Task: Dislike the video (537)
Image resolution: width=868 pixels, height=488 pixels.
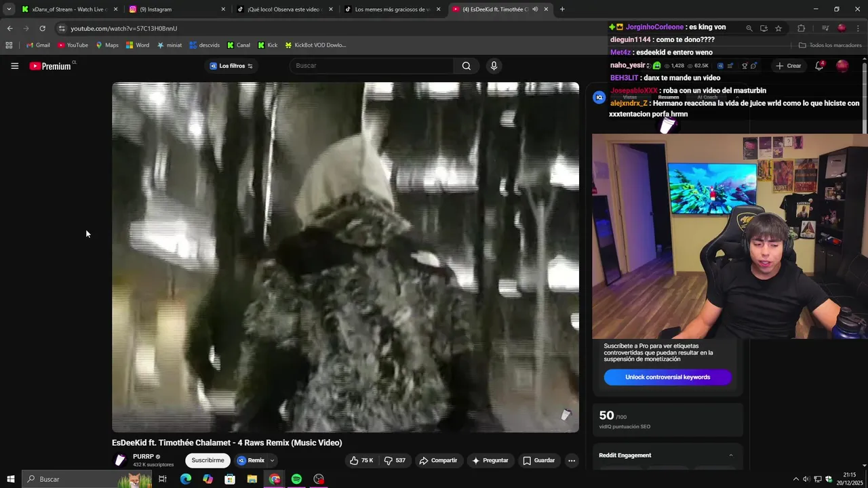Action: click(x=395, y=460)
